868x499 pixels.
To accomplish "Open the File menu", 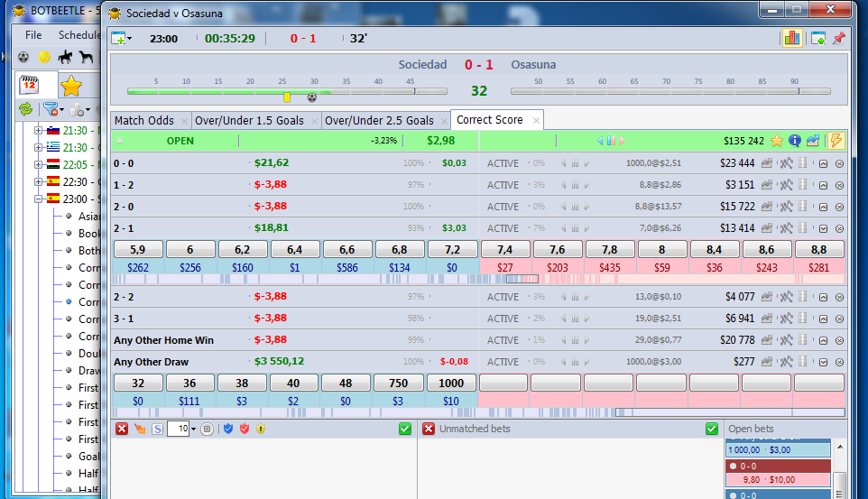I will (x=33, y=35).
